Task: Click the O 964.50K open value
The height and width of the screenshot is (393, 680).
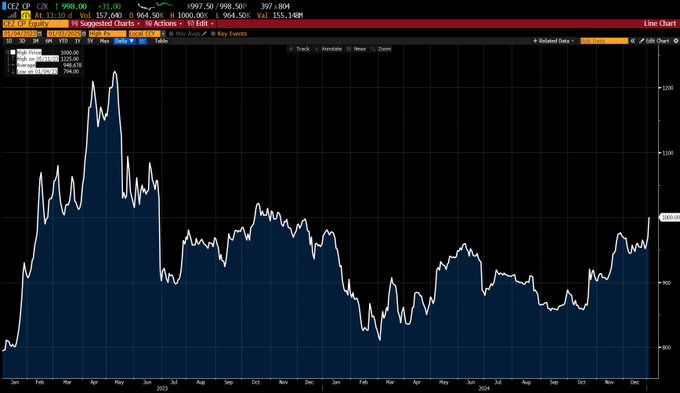Action: click(x=146, y=15)
